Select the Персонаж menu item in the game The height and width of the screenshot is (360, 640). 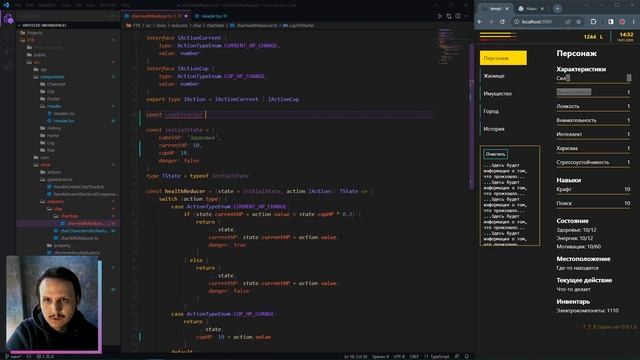(x=503, y=58)
